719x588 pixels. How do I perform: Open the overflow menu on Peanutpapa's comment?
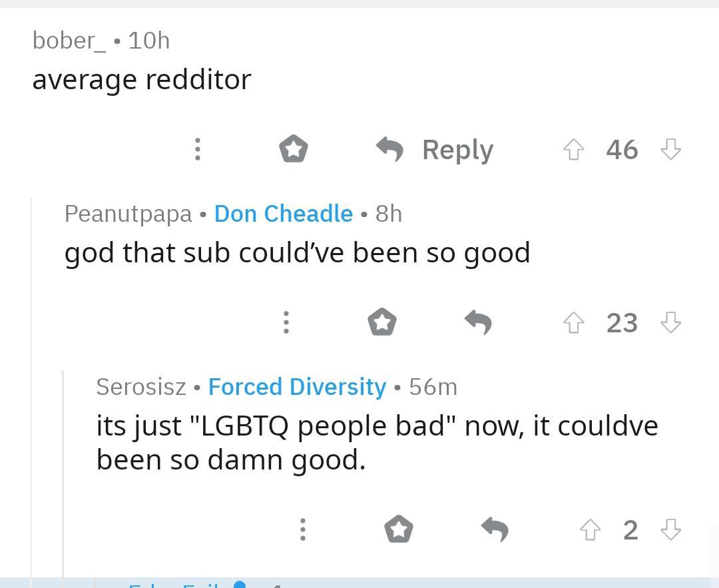coord(286,322)
